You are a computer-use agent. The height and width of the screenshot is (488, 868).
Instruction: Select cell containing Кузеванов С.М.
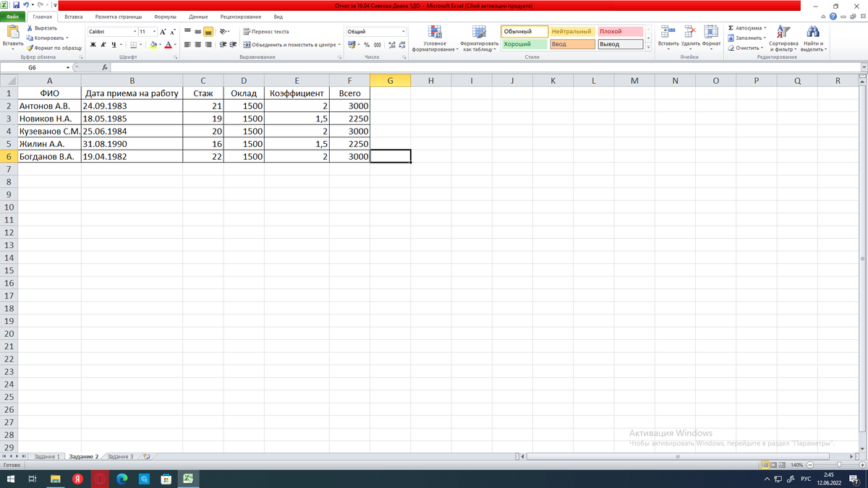click(x=49, y=132)
